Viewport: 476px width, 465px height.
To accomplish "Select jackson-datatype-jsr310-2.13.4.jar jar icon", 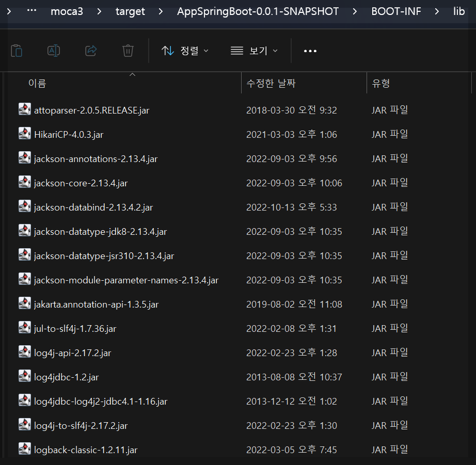I will [25, 255].
